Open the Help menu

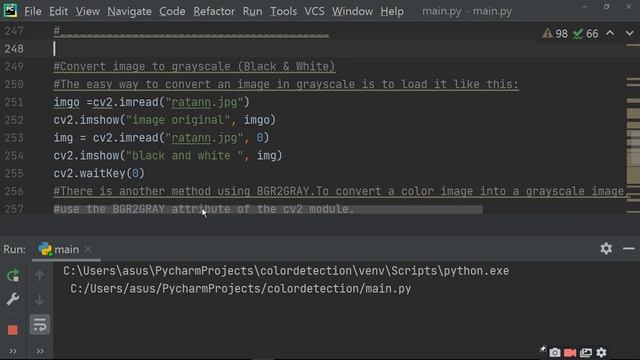pos(392,11)
